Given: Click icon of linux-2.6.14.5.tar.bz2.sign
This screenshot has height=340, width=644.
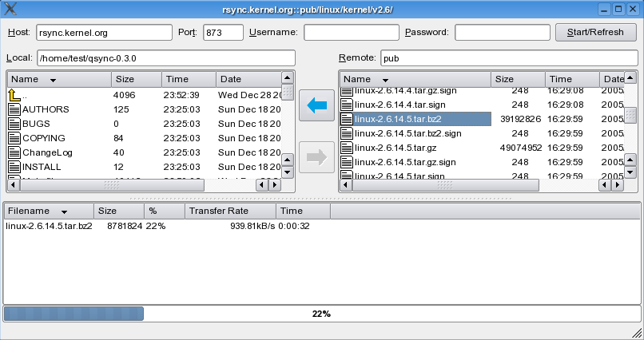Looking at the screenshot, I should click(347, 133).
